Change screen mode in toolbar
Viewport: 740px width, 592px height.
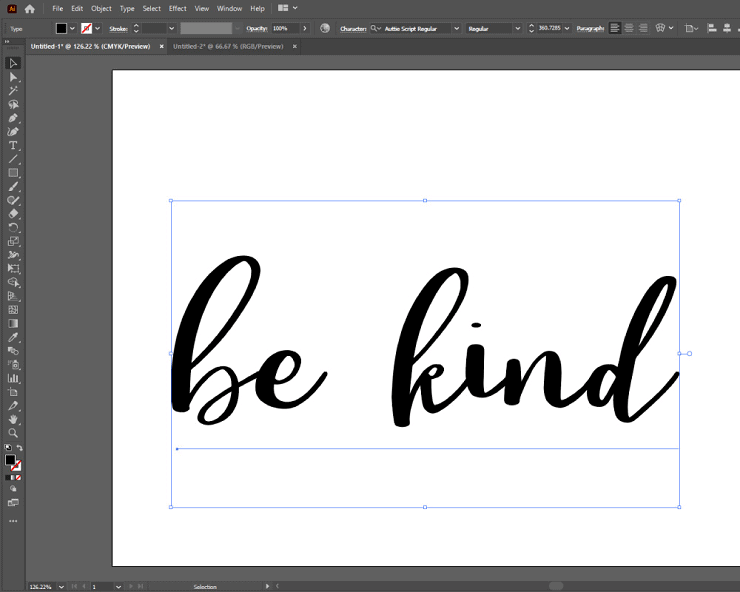pyautogui.click(x=13, y=503)
